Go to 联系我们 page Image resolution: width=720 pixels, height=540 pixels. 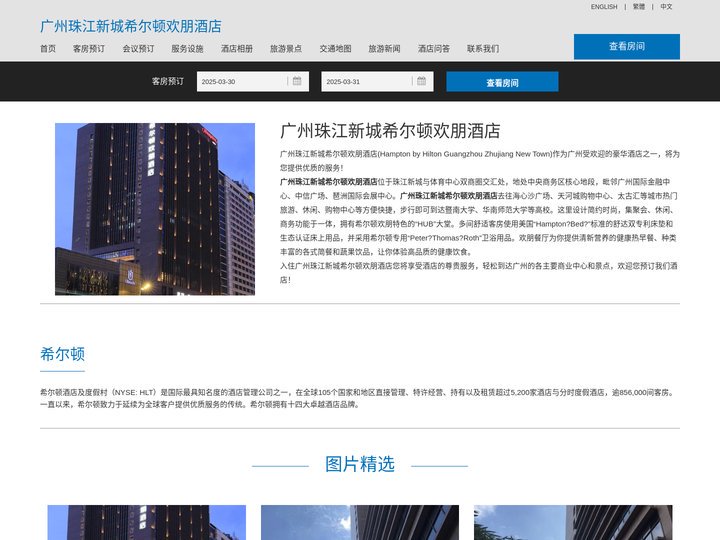(483, 49)
